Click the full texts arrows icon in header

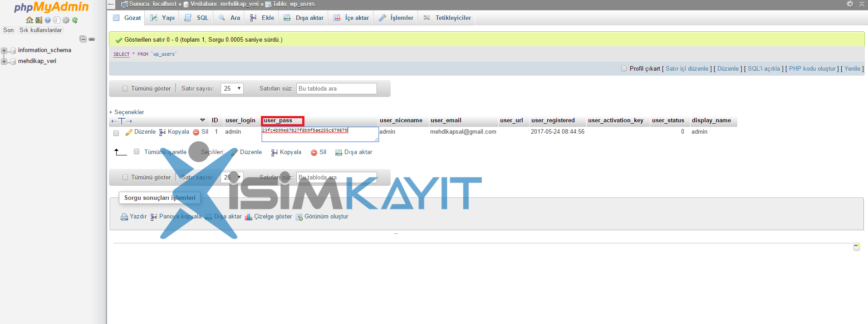point(122,121)
